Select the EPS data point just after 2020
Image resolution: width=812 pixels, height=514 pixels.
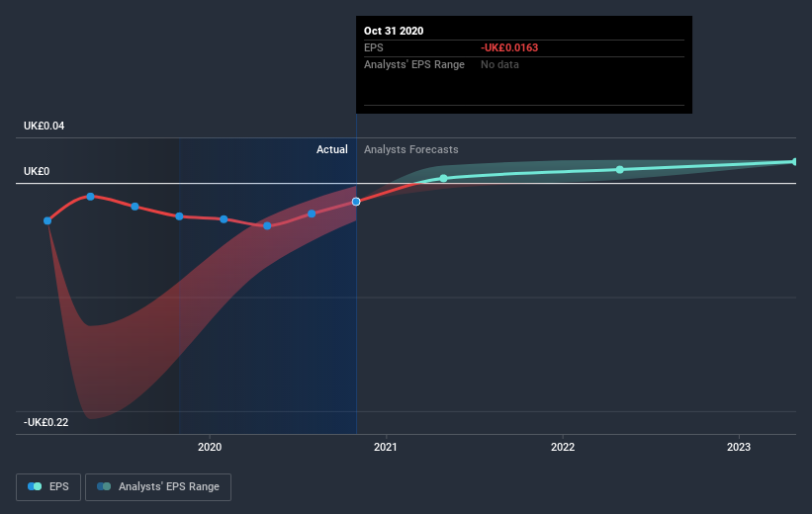224,219
